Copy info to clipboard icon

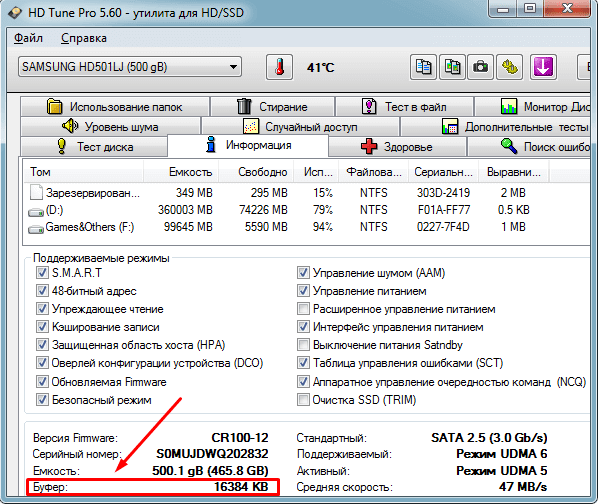tap(423, 67)
